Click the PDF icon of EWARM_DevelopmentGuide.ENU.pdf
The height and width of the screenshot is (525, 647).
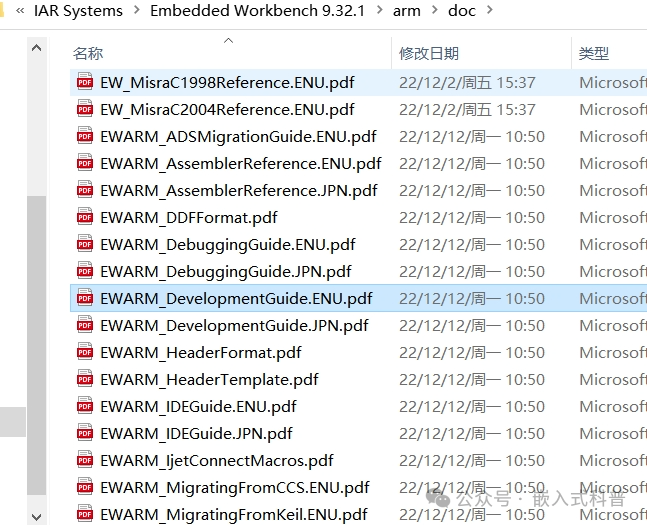85,298
